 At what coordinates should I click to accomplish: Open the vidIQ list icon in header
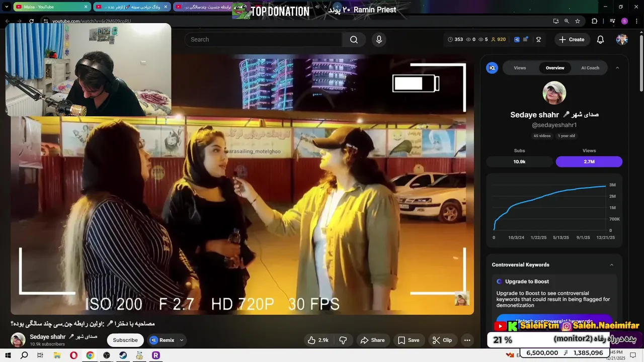point(526,39)
